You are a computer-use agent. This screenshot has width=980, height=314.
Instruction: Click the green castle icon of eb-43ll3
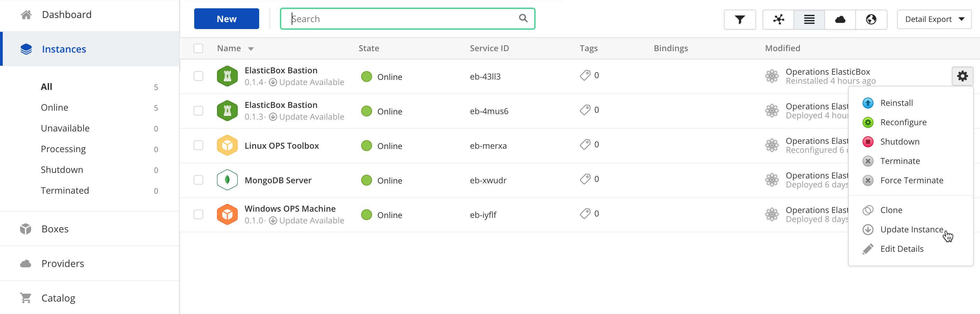227,76
